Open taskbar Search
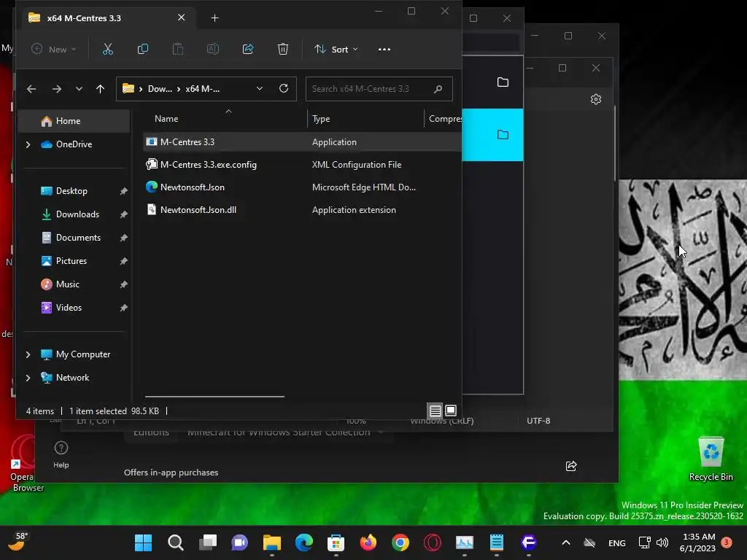The width and height of the screenshot is (747, 560). tap(176, 542)
